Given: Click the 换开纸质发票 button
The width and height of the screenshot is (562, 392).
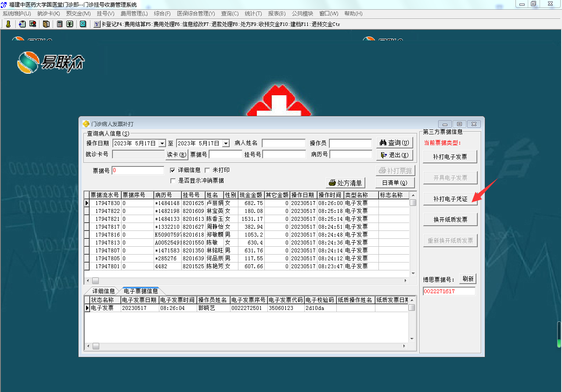Looking at the screenshot, I should 450,219.
